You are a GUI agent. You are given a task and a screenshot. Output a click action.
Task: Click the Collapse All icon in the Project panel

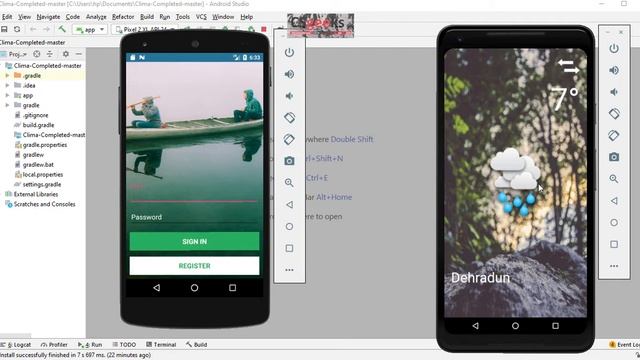pyautogui.click(x=50, y=54)
